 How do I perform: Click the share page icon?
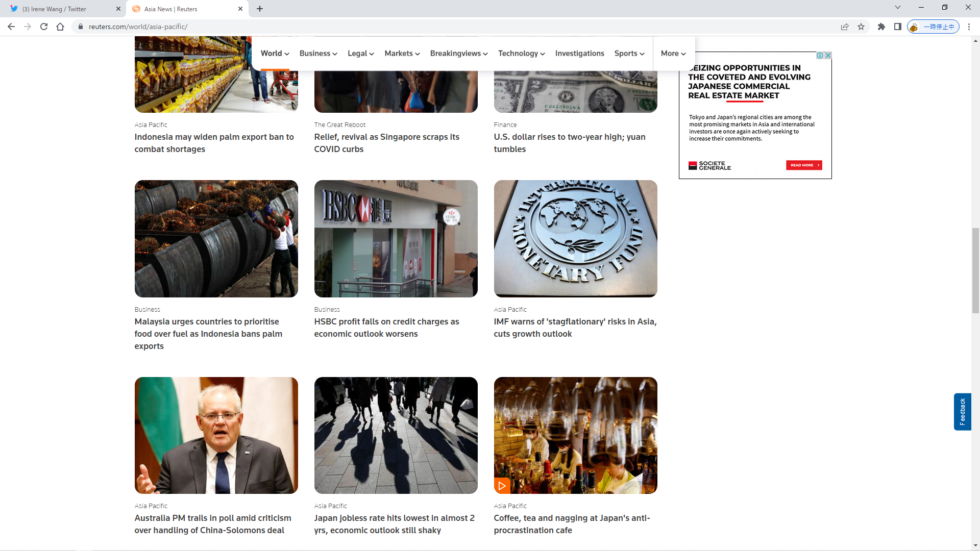click(845, 27)
